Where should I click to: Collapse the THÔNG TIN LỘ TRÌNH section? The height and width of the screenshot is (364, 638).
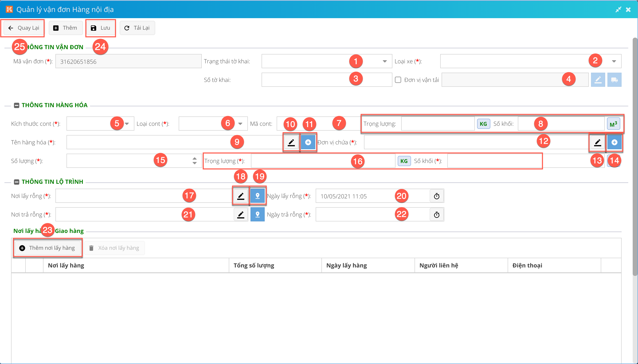pos(17,182)
